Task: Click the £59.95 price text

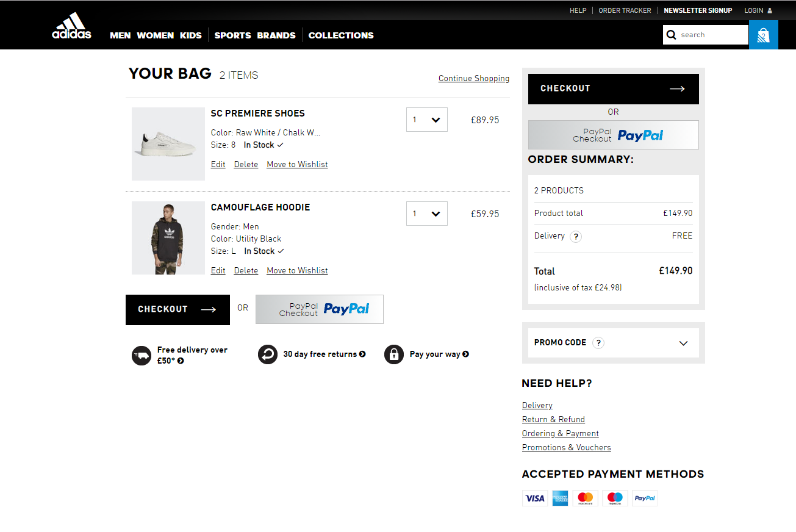Action: point(485,214)
